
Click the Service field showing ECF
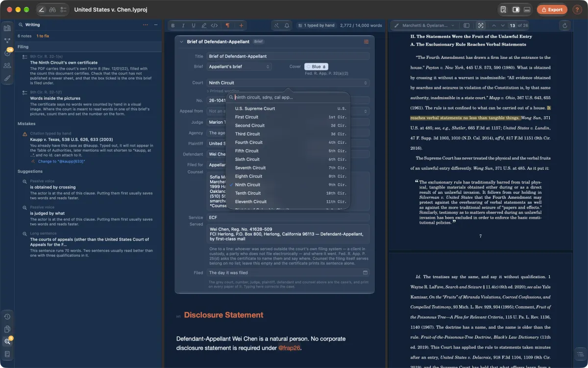288,217
